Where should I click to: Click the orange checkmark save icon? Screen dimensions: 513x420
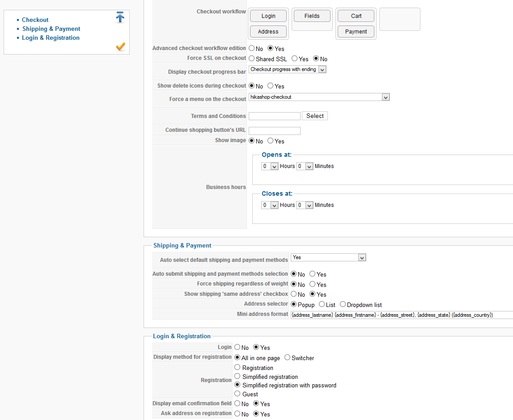(120, 46)
